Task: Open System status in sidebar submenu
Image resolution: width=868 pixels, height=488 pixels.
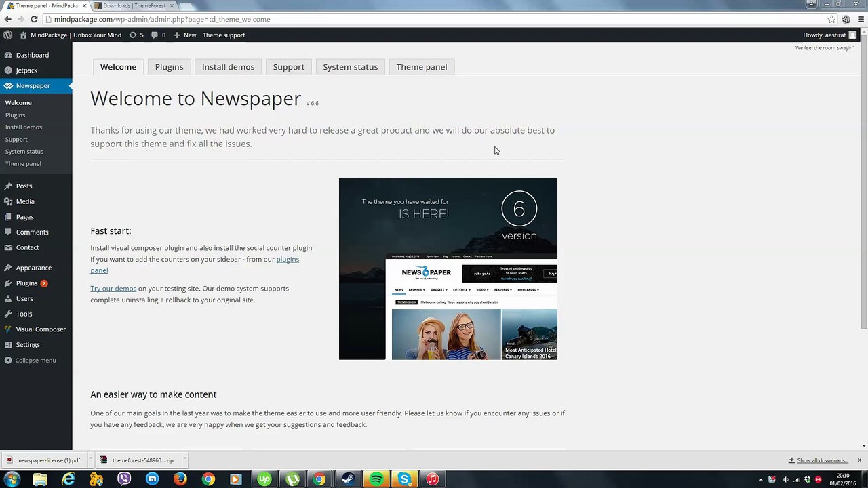Action: (x=24, y=151)
